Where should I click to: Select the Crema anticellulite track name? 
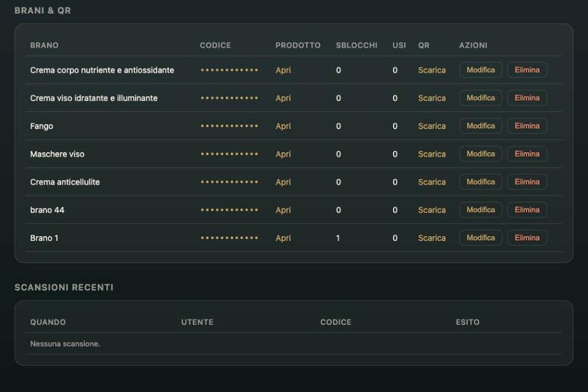(x=65, y=182)
